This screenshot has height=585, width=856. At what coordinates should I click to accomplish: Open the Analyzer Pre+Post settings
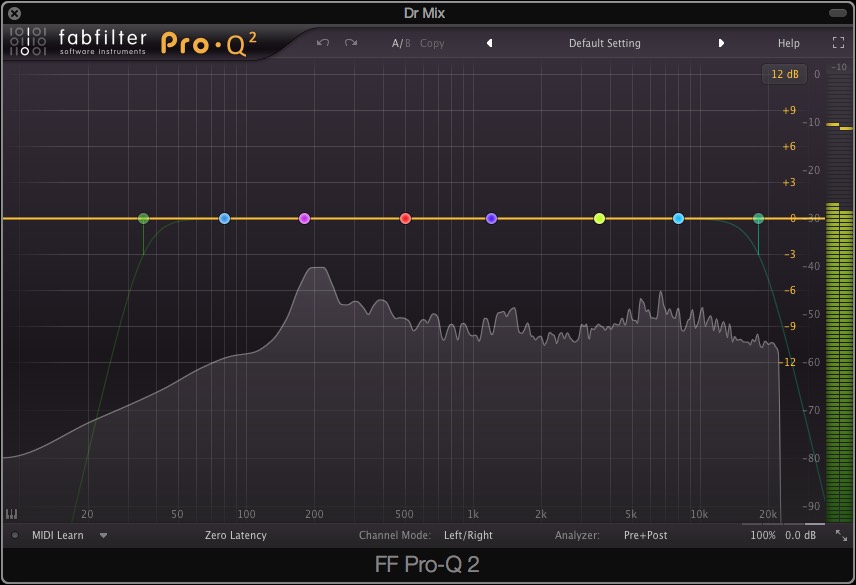[x=645, y=535]
